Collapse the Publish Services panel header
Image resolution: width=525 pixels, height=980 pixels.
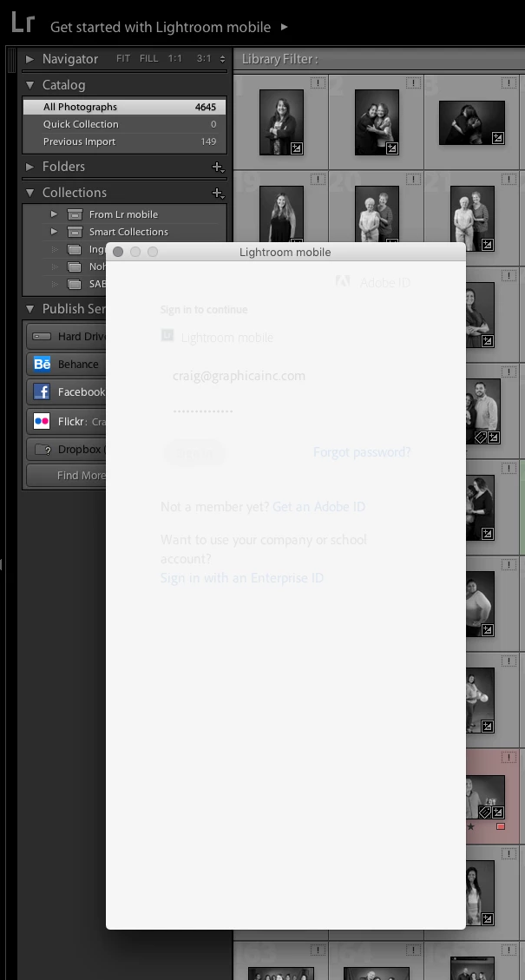pyautogui.click(x=30, y=309)
